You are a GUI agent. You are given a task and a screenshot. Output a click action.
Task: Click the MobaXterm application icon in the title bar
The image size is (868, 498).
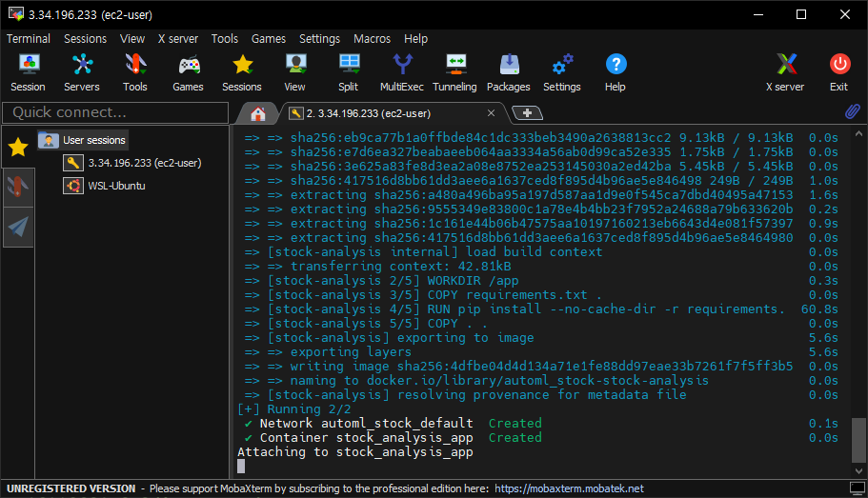pos(15,14)
